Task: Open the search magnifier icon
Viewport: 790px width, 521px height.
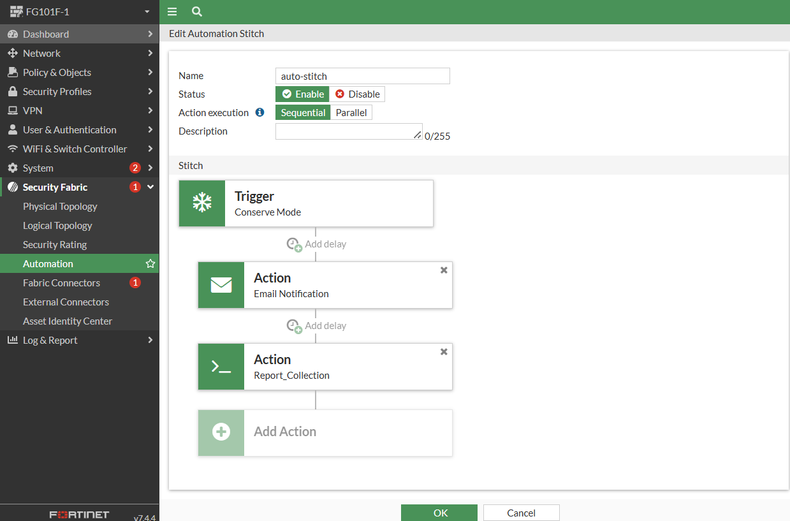Action: pos(197,12)
